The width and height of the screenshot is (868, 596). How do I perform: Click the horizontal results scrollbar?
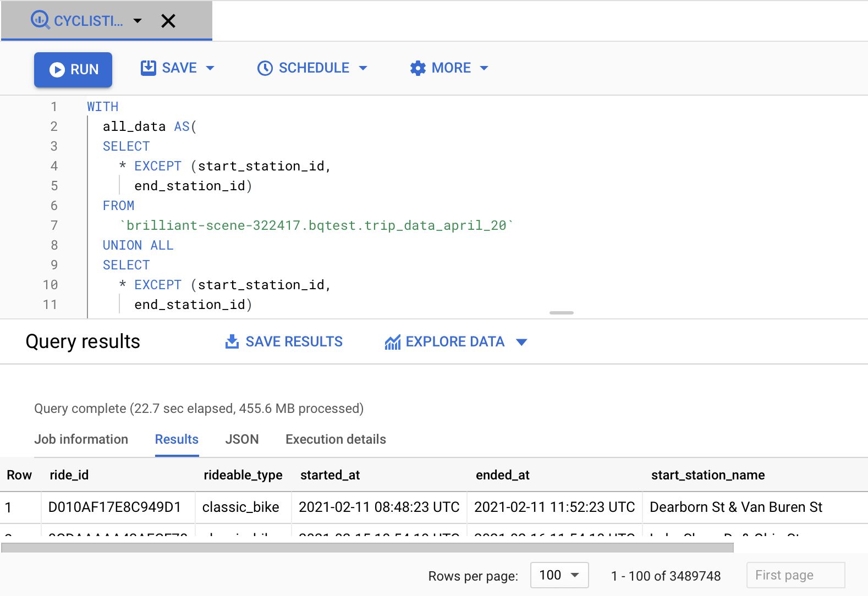(367, 548)
